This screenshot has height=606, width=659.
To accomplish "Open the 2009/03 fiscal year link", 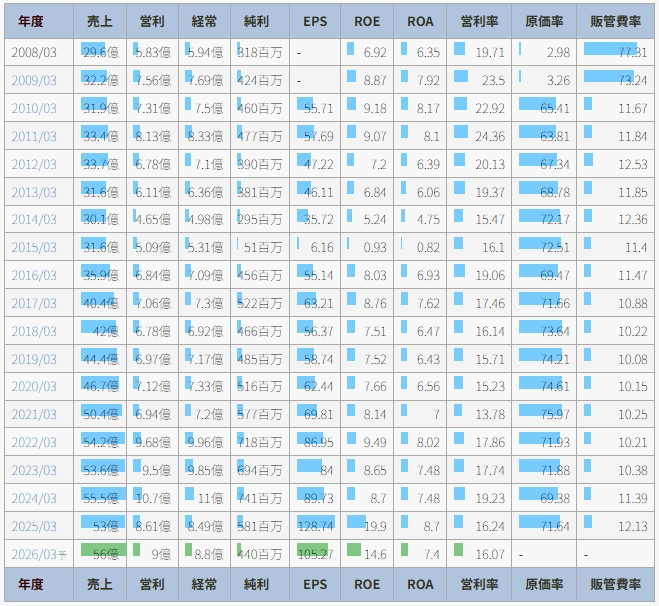I will pos(34,80).
